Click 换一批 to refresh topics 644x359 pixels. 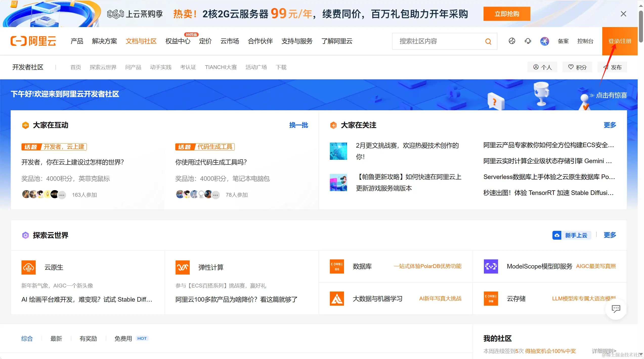click(298, 125)
